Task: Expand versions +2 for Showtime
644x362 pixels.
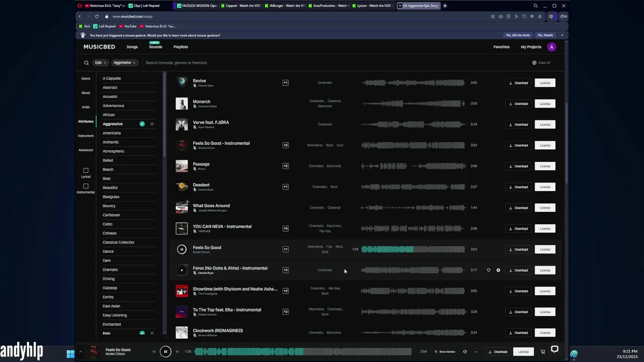Action: coord(285,291)
